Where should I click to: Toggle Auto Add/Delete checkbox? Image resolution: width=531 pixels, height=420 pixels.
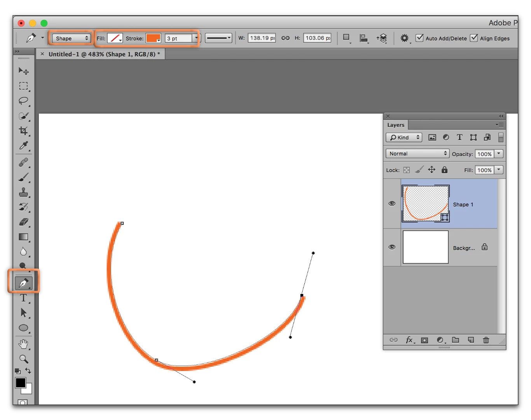(419, 38)
